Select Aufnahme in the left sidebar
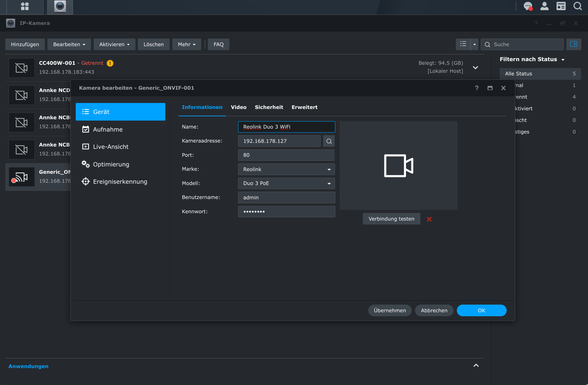 pyautogui.click(x=108, y=130)
